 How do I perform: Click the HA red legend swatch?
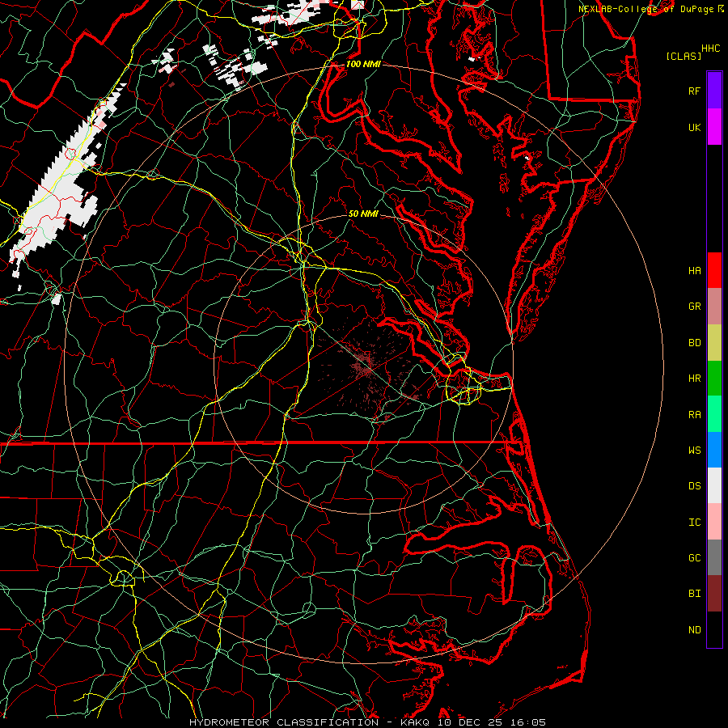tap(714, 270)
